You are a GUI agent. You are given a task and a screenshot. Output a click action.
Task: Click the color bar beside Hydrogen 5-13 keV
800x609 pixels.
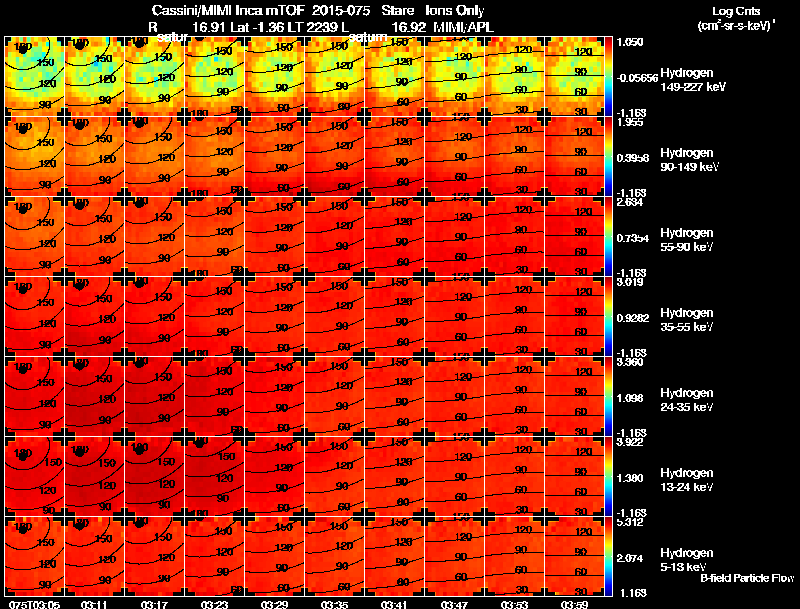pyautogui.click(x=608, y=556)
